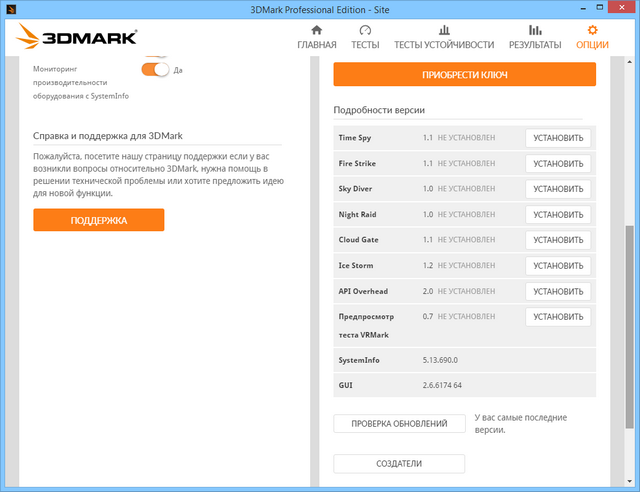Minimize the 3DMark window
This screenshot has width=640, height=492.
[x=583, y=8]
